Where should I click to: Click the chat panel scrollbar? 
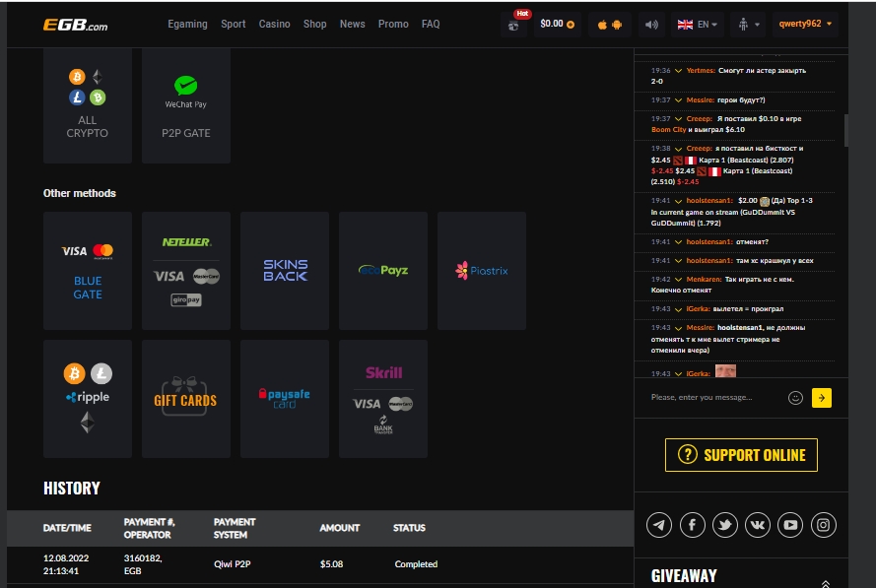[x=845, y=130]
